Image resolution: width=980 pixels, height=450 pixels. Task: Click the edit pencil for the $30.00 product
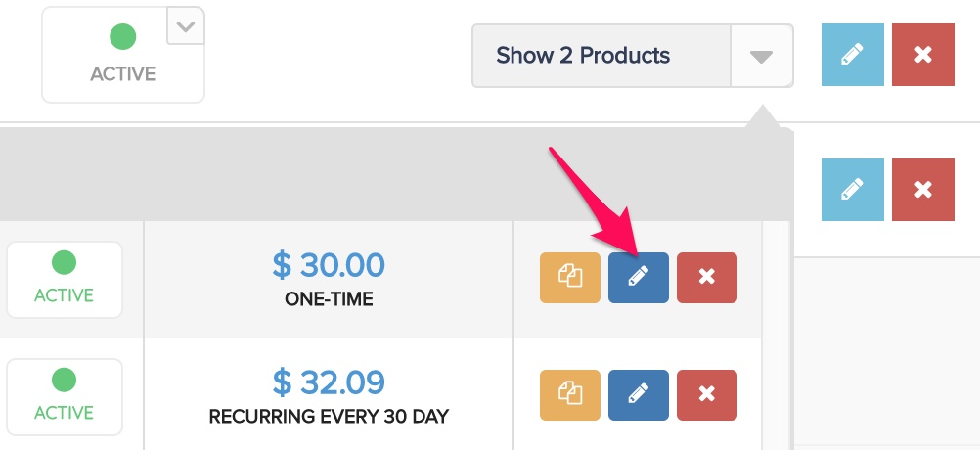pos(638,278)
